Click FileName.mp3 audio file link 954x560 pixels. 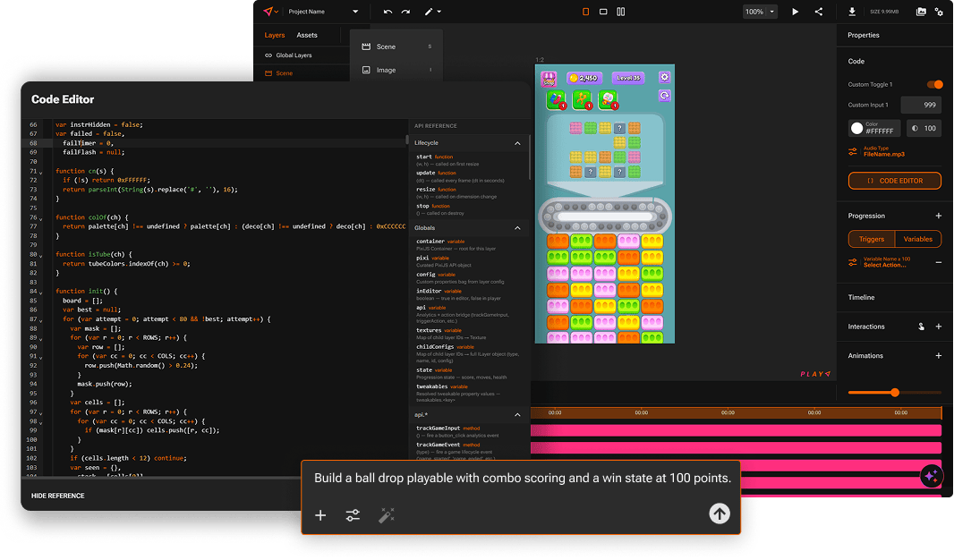pyautogui.click(x=884, y=155)
